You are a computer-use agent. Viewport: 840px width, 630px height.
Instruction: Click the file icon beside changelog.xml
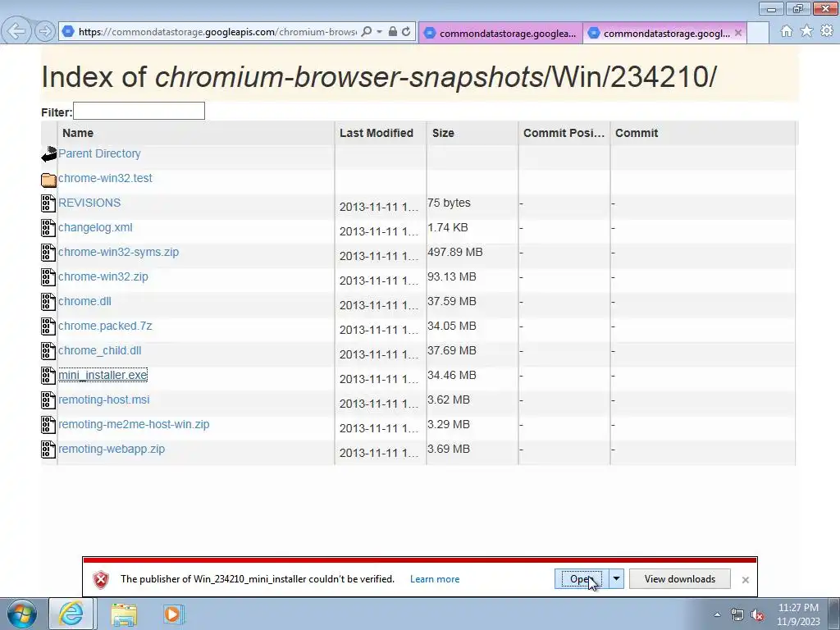[x=48, y=228]
